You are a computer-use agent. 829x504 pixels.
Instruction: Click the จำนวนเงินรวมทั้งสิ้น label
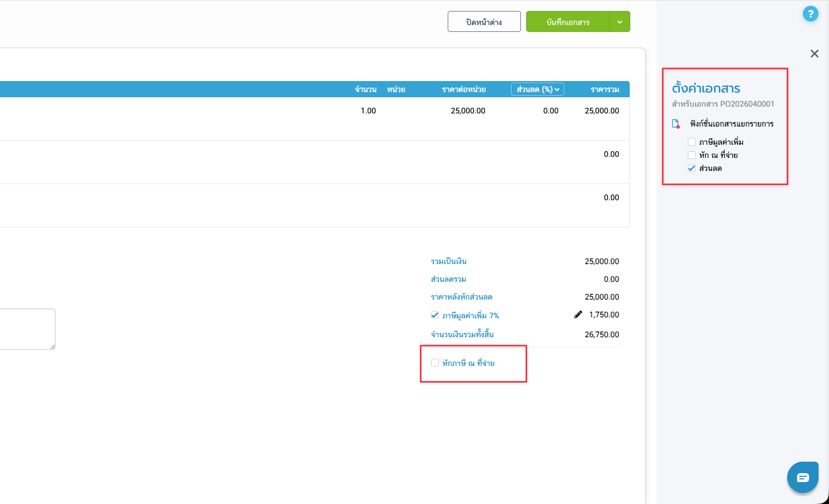coord(462,335)
